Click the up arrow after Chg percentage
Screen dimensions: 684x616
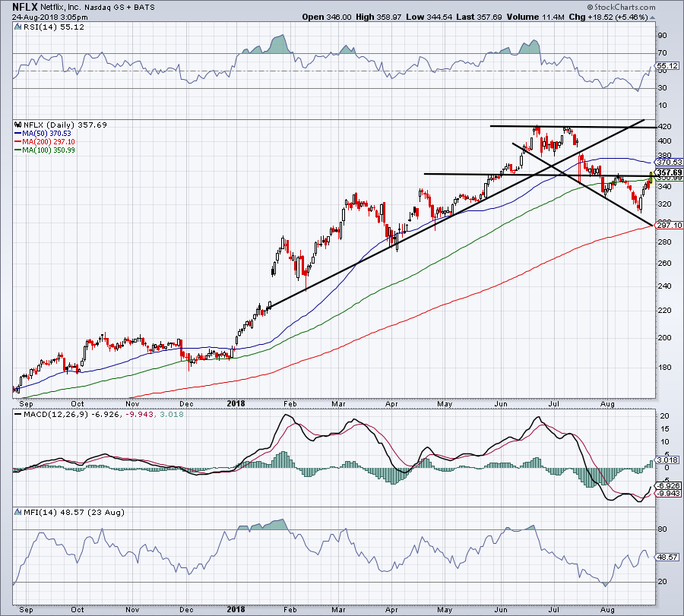tap(652, 18)
